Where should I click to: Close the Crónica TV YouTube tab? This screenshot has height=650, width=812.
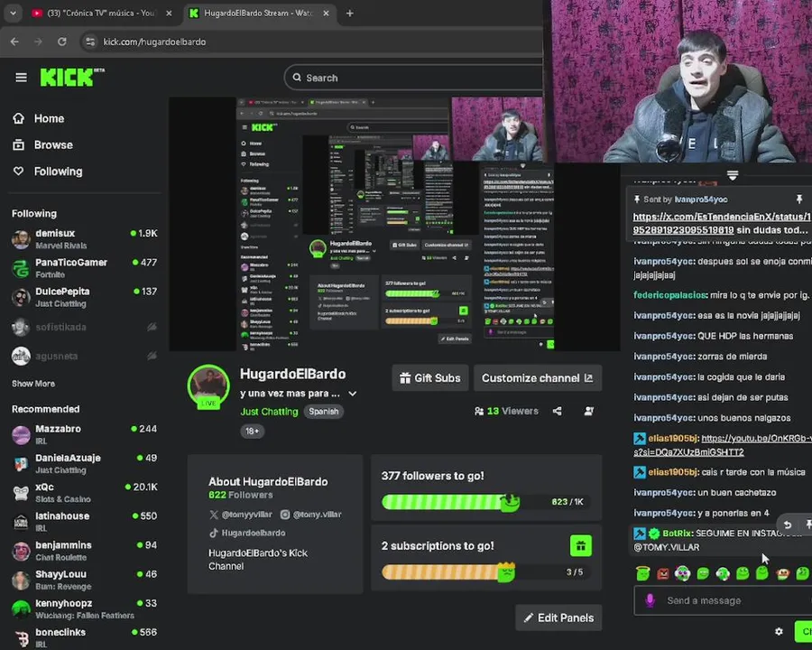[x=169, y=13]
